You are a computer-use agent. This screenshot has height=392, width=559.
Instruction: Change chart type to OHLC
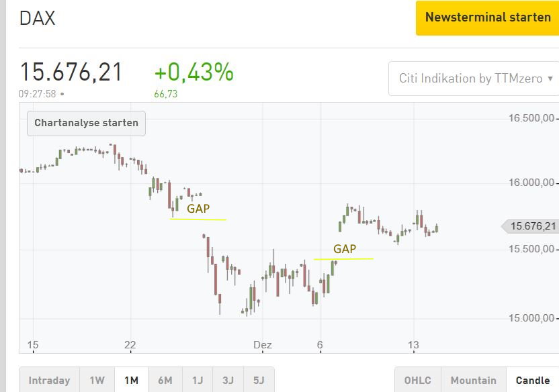pos(417,381)
